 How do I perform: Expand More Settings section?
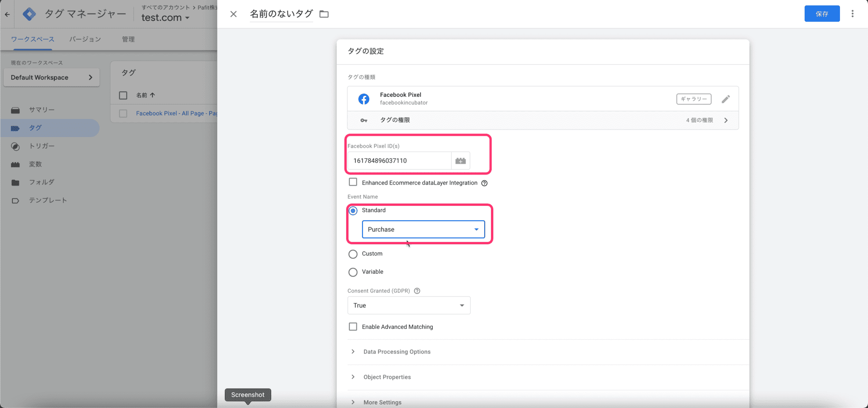pyautogui.click(x=382, y=403)
